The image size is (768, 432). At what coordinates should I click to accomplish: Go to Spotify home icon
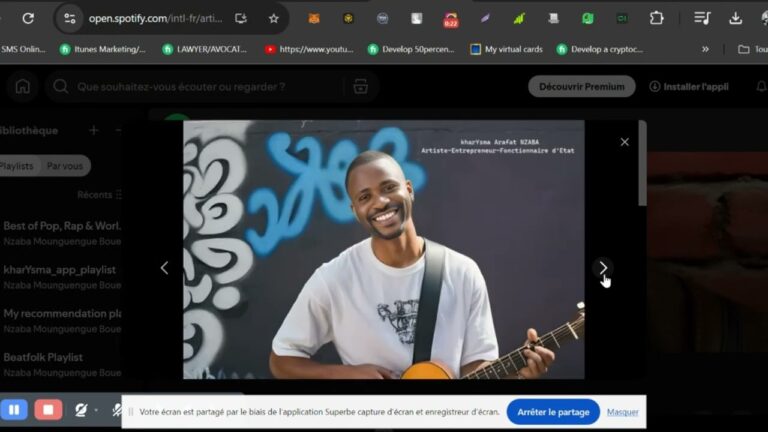(23, 87)
